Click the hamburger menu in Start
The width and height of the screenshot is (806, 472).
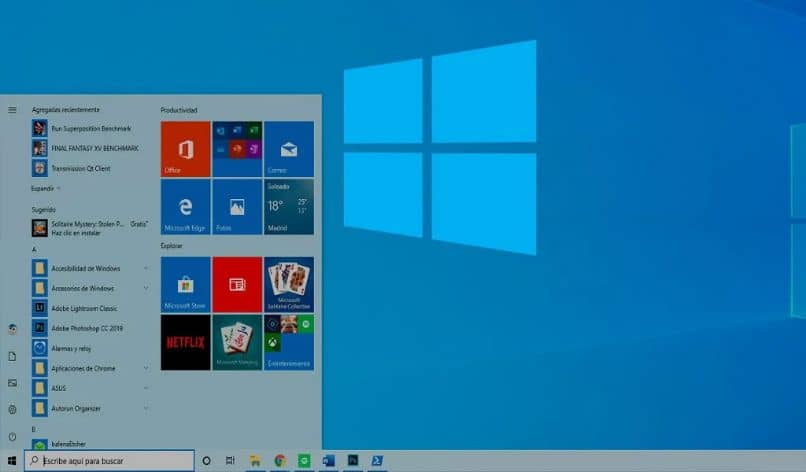(x=12, y=110)
